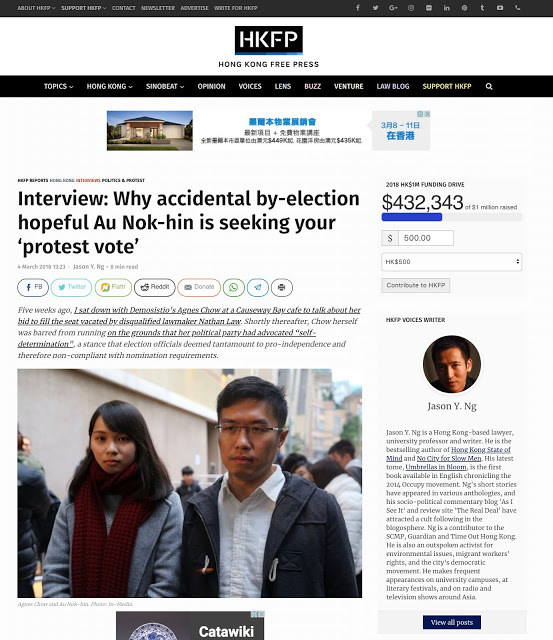Share article via WhatsApp icon
This screenshot has height=640, width=553.
pos(233,287)
